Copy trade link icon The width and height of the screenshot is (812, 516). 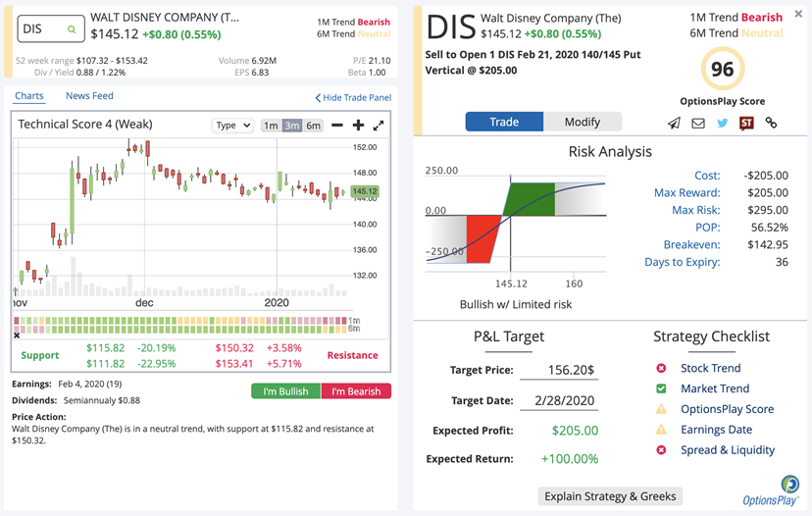771,123
